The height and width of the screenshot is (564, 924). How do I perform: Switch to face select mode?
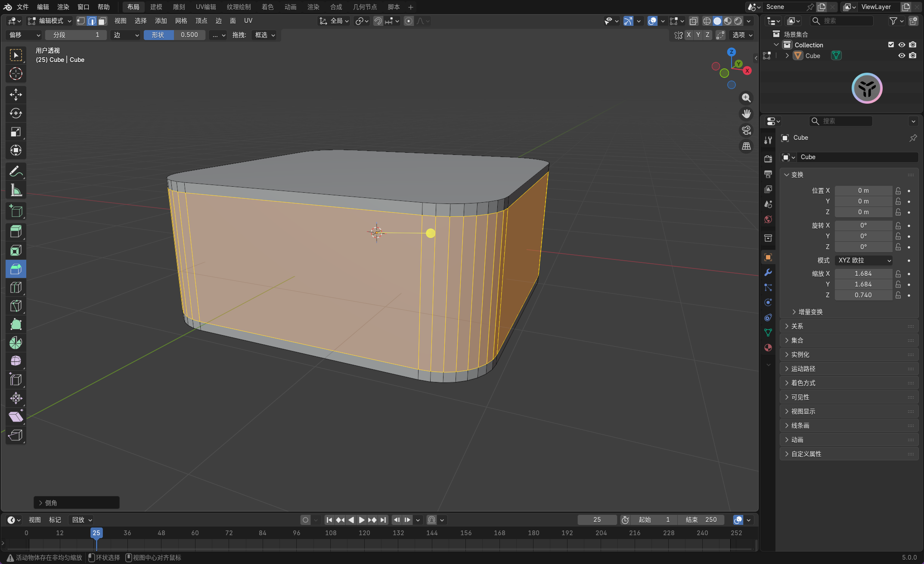point(102,21)
